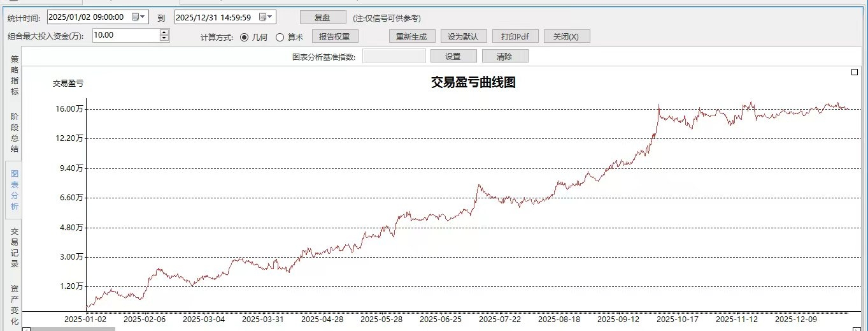
Task: Click the 12.20万 axis value
Action: pyautogui.click(x=69, y=138)
